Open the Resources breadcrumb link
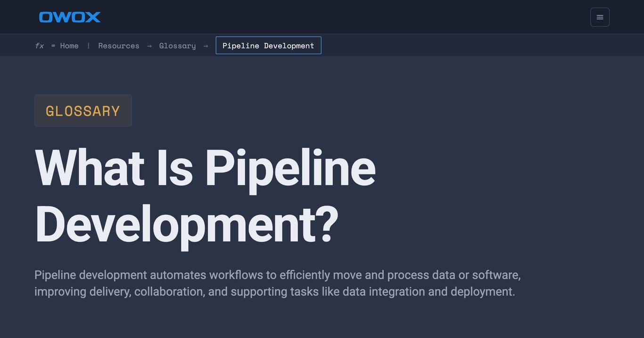This screenshot has width=644, height=338. tap(119, 46)
